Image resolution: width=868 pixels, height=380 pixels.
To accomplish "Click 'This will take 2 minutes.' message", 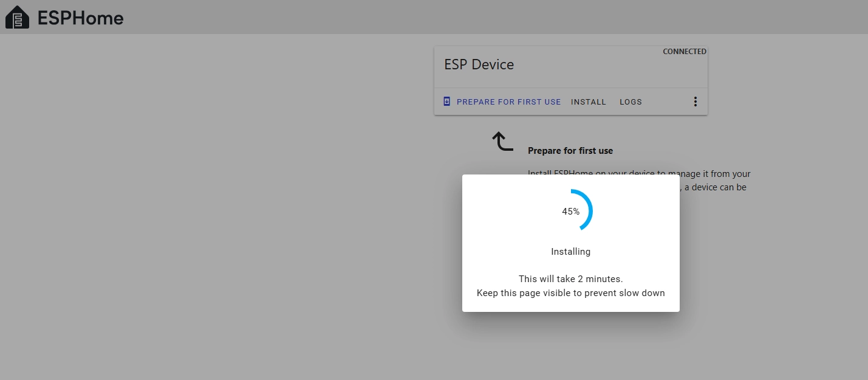I will click(x=570, y=279).
